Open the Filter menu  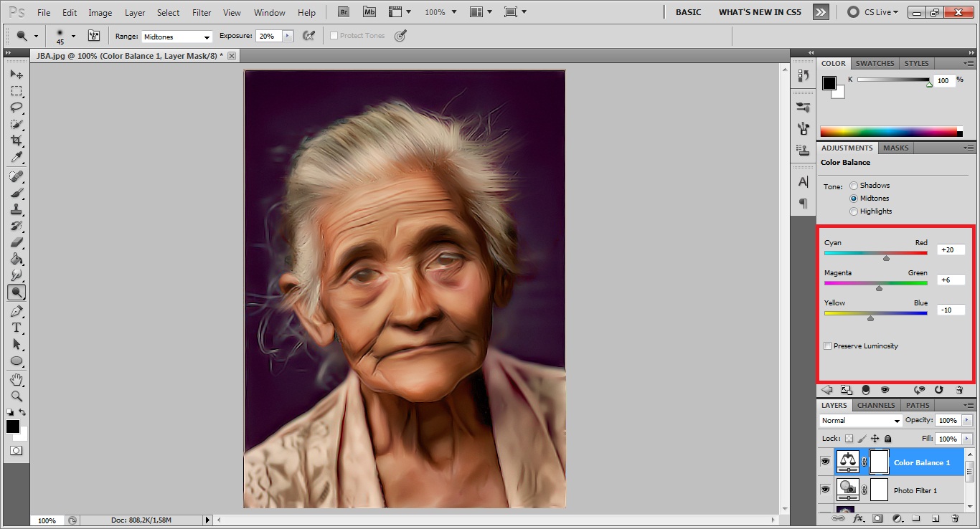click(202, 12)
